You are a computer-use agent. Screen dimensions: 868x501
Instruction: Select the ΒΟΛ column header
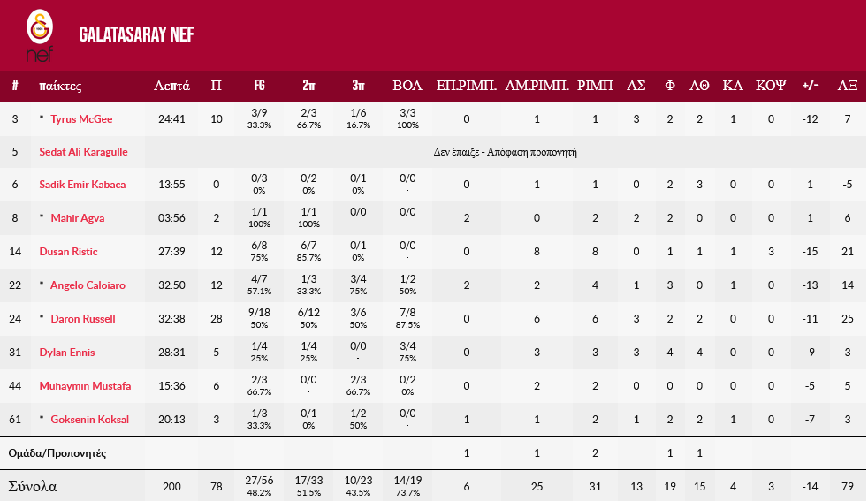(x=407, y=87)
